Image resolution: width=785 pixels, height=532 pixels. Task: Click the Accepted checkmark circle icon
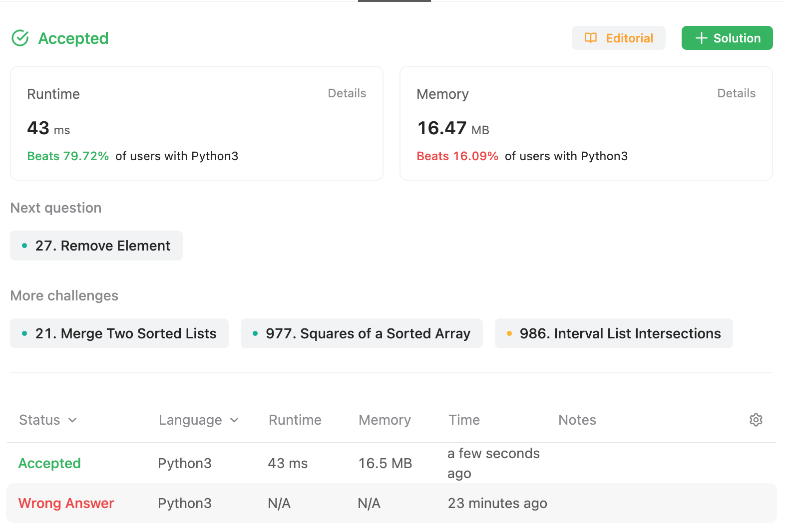(20, 38)
